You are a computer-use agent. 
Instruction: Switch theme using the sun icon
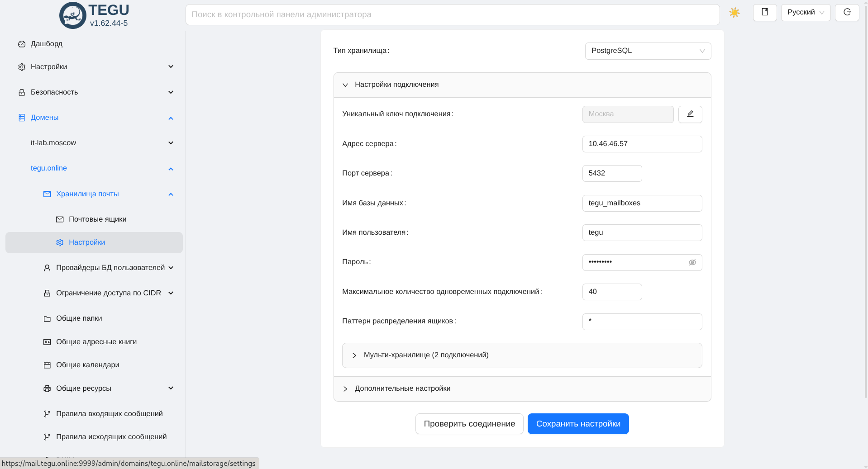click(x=734, y=12)
